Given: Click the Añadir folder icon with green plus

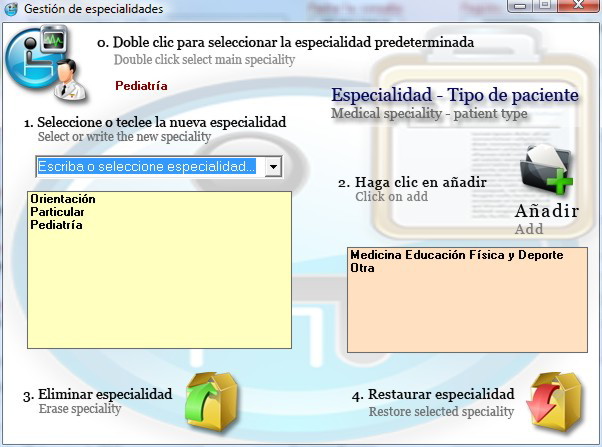Looking at the screenshot, I should coord(547,171).
